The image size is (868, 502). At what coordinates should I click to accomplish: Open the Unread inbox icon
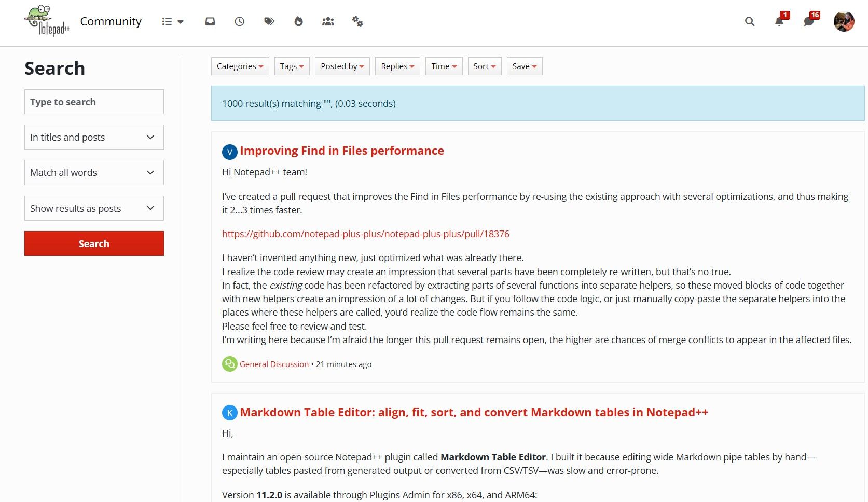210,22
